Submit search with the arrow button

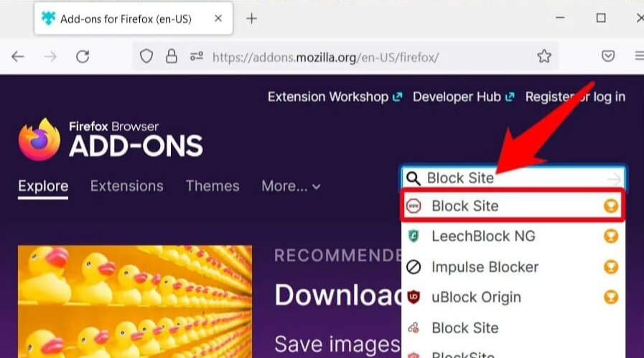(615, 179)
